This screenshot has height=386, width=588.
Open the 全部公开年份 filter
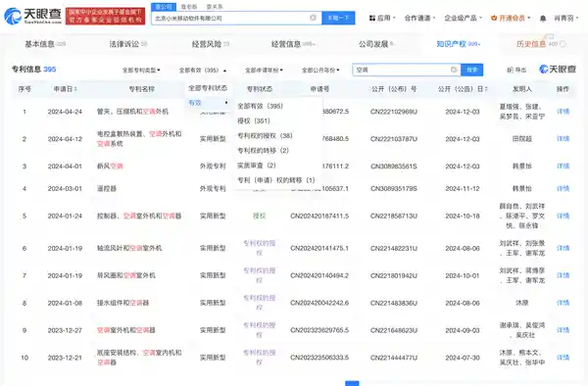pos(320,71)
